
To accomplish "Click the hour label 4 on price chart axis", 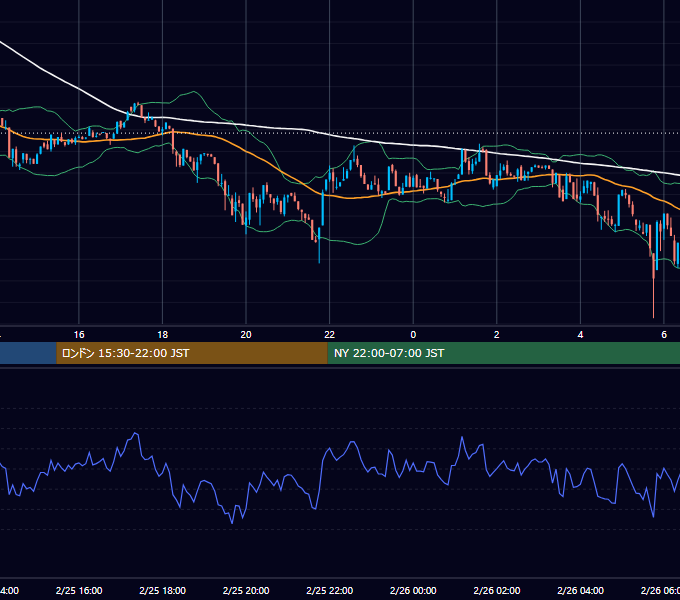I will (x=580, y=335).
